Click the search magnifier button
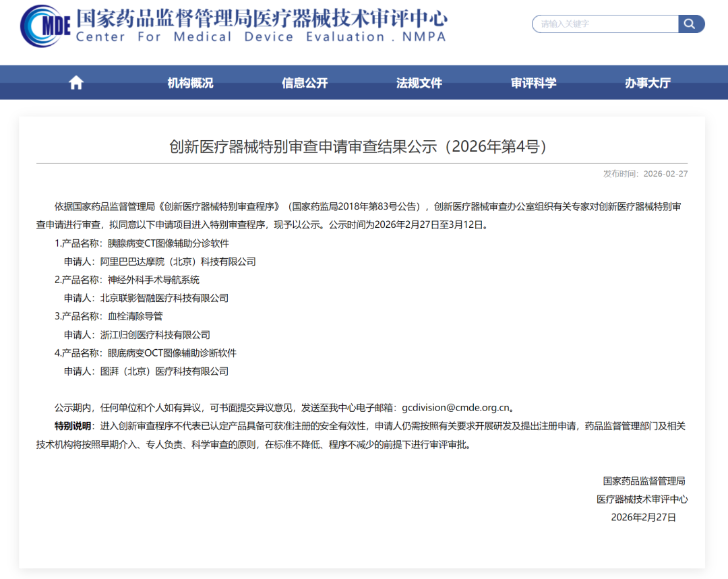 coord(691,24)
